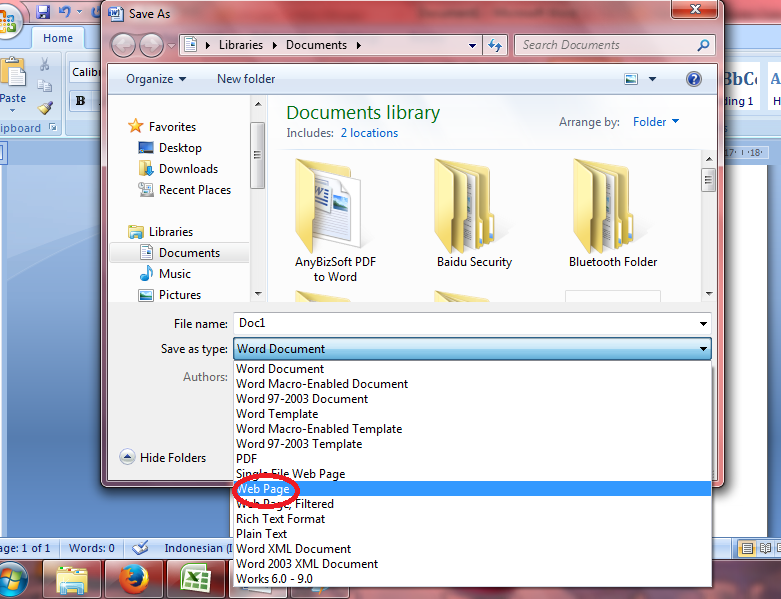The width and height of the screenshot is (781, 599).
Task: Click the spelling check status icon
Action: tap(140, 548)
